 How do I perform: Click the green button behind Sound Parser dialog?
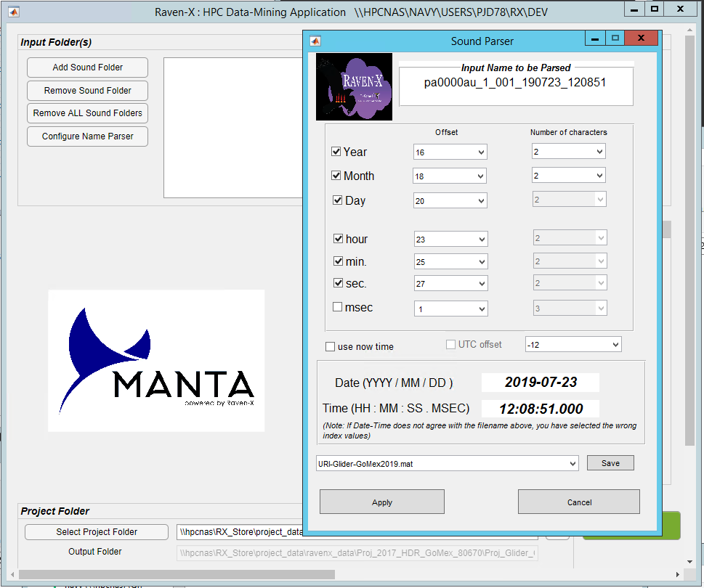click(672, 526)
